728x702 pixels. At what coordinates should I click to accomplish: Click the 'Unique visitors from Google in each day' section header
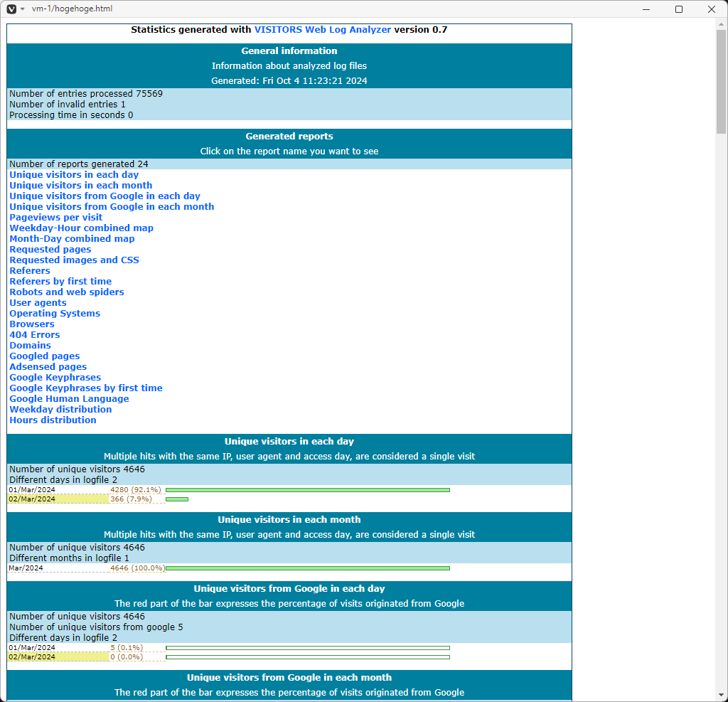tap(289, 589)
